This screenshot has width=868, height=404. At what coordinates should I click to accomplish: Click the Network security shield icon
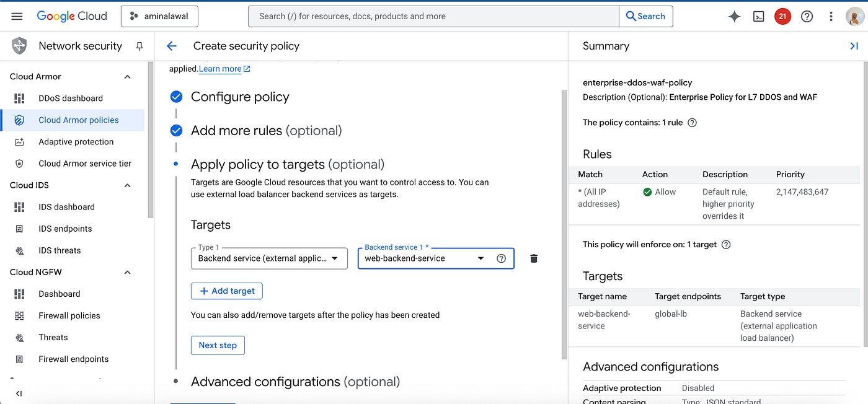coord(20,46)
